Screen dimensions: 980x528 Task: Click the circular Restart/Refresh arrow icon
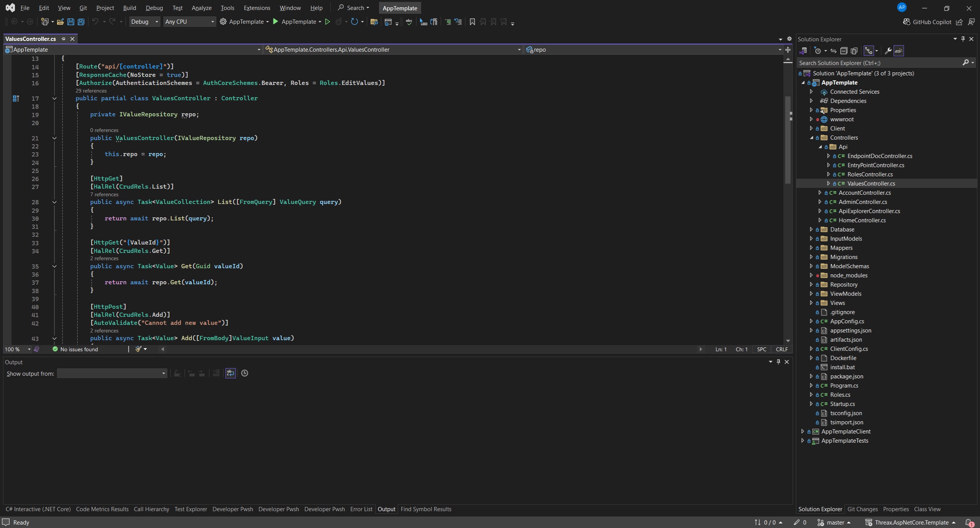354,22
